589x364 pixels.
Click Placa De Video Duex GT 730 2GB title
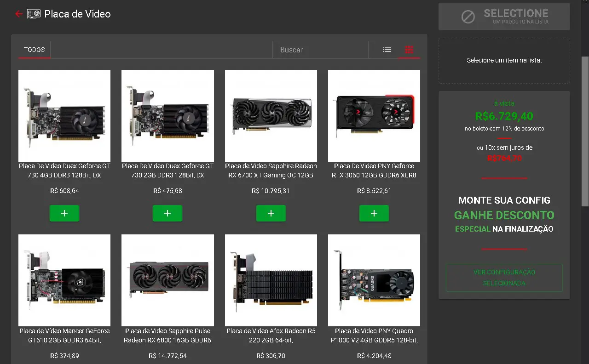pyautogui.click(x=167, y=171)
